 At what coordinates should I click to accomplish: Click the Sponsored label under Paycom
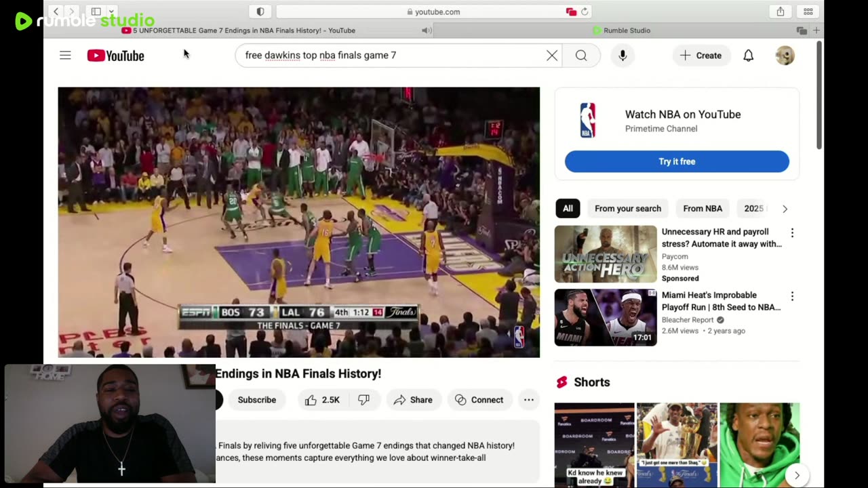pyautogui.click(x=680, y=278)
